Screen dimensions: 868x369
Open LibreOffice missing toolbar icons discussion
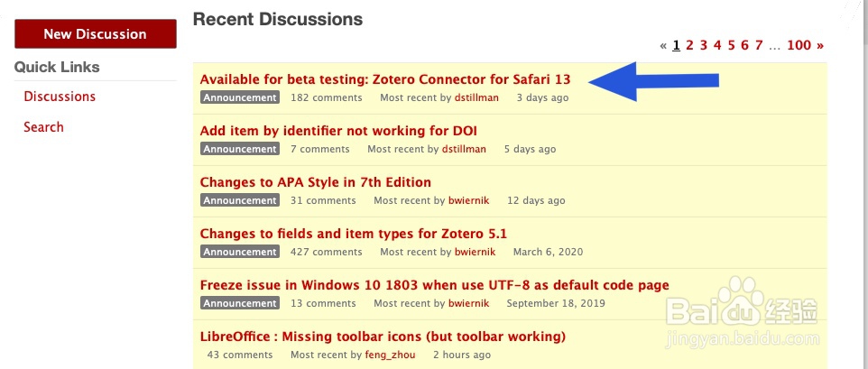pyautogui.click(x=383, y=337)
